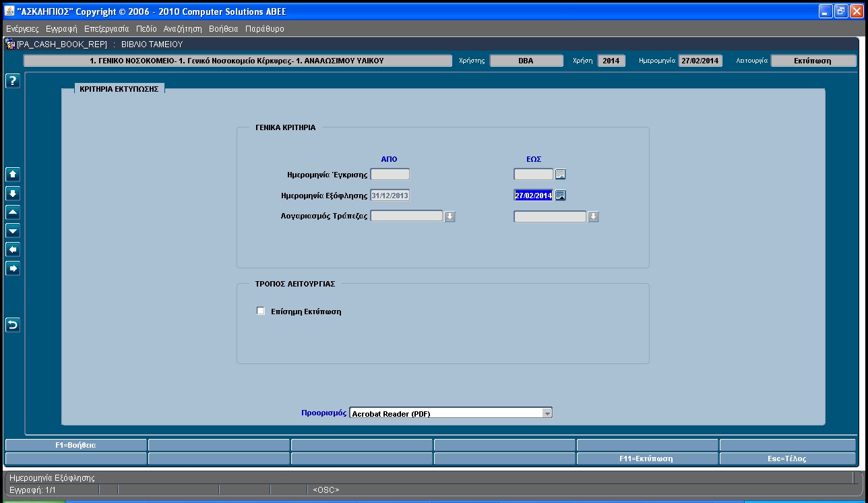Click the undo return arrow icon

pyautogui.click(x=13, y=325)
